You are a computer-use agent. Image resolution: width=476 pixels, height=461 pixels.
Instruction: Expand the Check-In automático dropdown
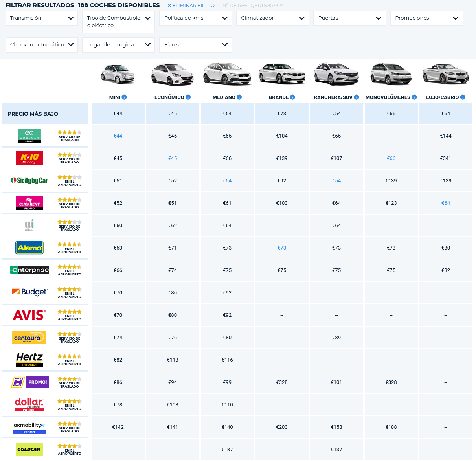click(x=42, y=45)
